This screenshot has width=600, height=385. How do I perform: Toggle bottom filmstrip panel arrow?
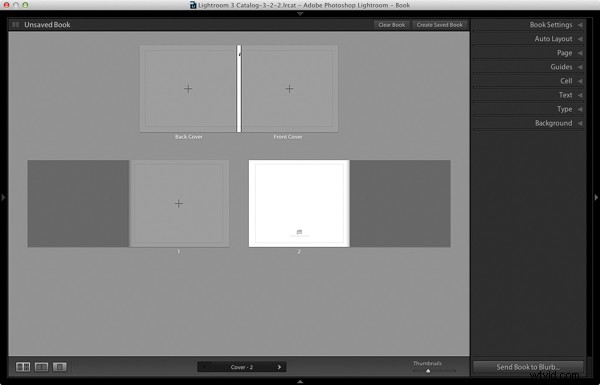(300, 382)
